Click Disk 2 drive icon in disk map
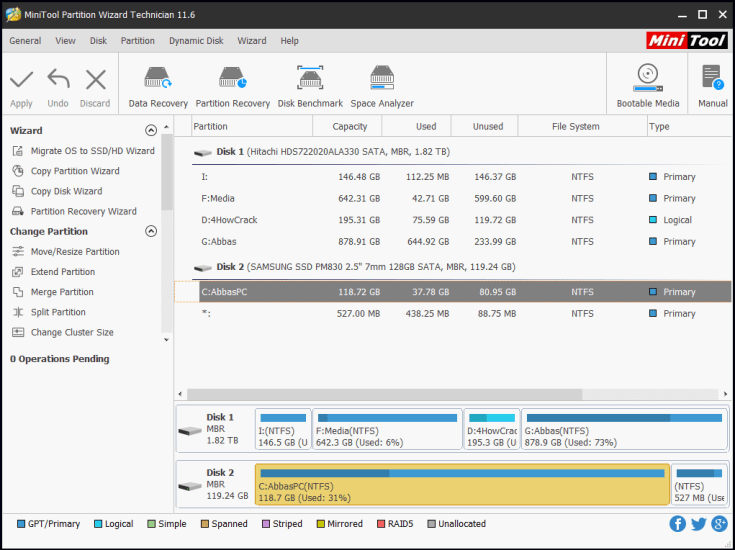The height and width of the screenshot is (550, 735). click(190, 486)
